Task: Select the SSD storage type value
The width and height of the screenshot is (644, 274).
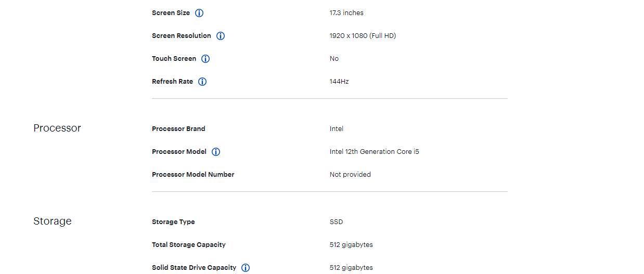Action: click(x=336, y=222)
